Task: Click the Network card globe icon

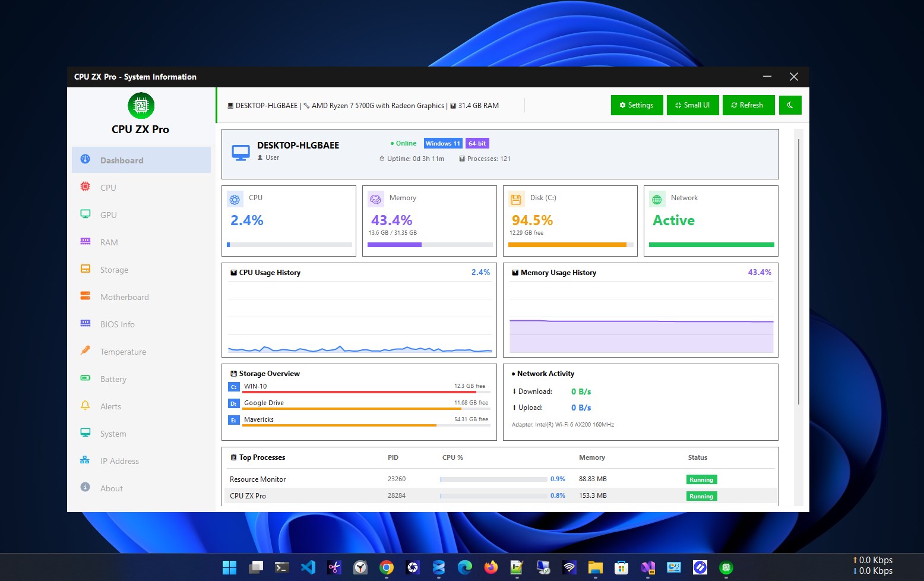Action: [657, 200]
